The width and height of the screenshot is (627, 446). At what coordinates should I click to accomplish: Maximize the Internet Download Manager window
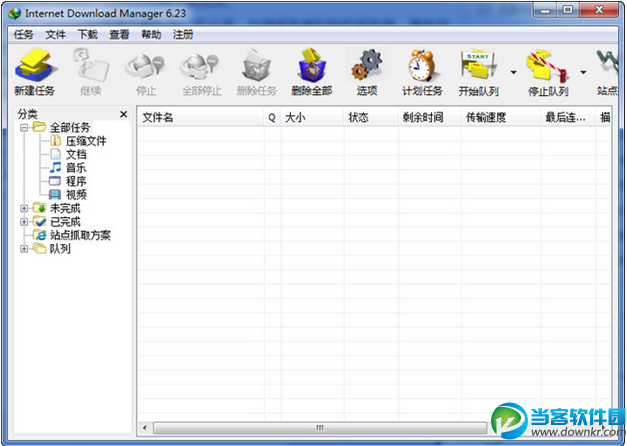[x=568, y=10]
